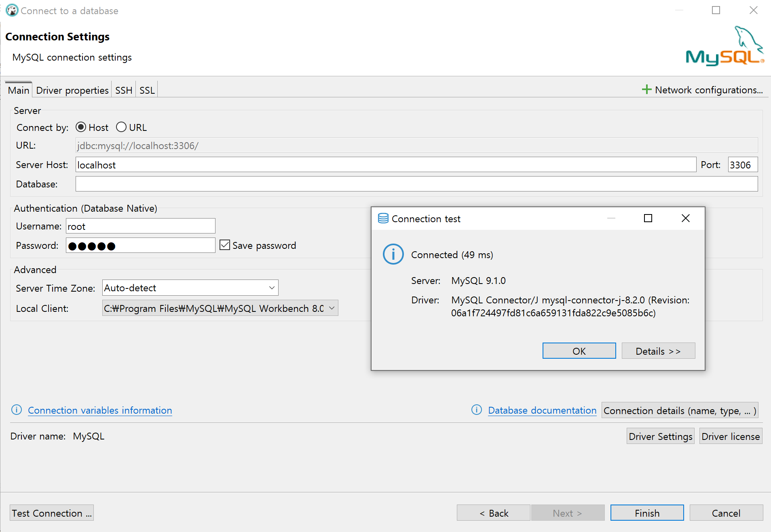Switch to the Main tab
The height and width of the screenshot is (532, 771).
[19, 90]
